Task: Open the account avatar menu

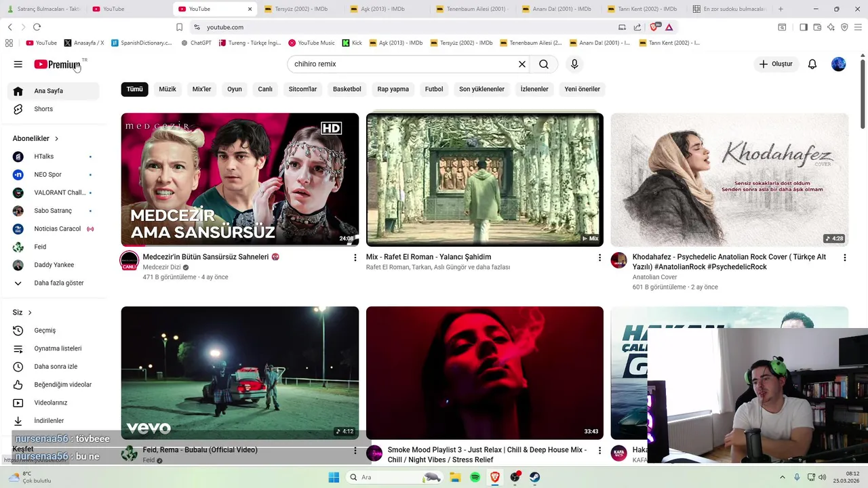Action: click(x=839, y=64)
